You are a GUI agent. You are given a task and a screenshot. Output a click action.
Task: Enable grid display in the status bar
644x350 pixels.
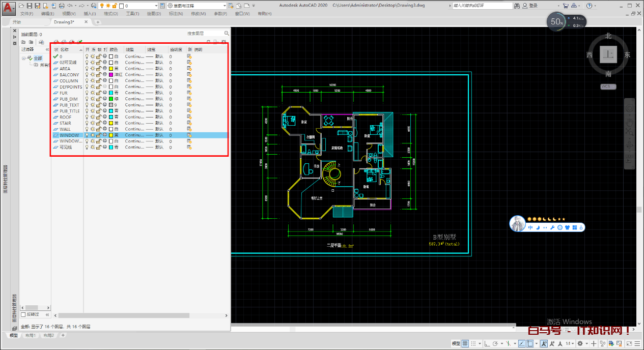[465, 343]
